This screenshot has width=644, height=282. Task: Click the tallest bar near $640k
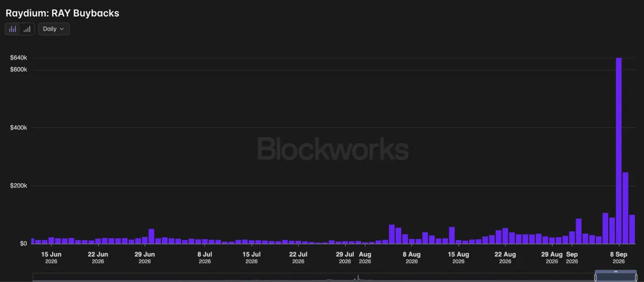click(619, 151)
